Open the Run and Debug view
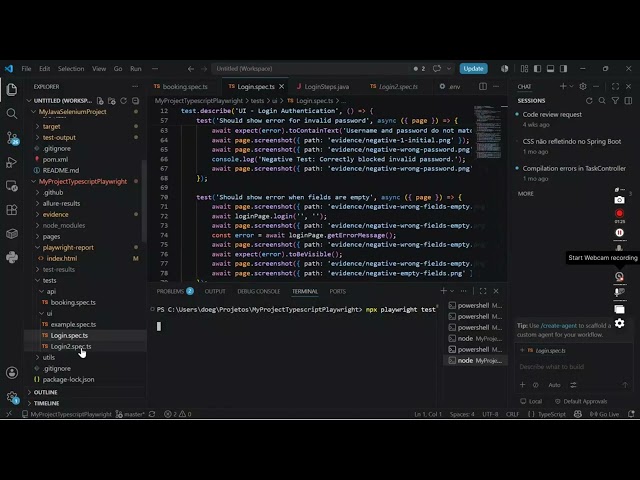The width and height of the screenshot is (640, 480). click(12, 162)
